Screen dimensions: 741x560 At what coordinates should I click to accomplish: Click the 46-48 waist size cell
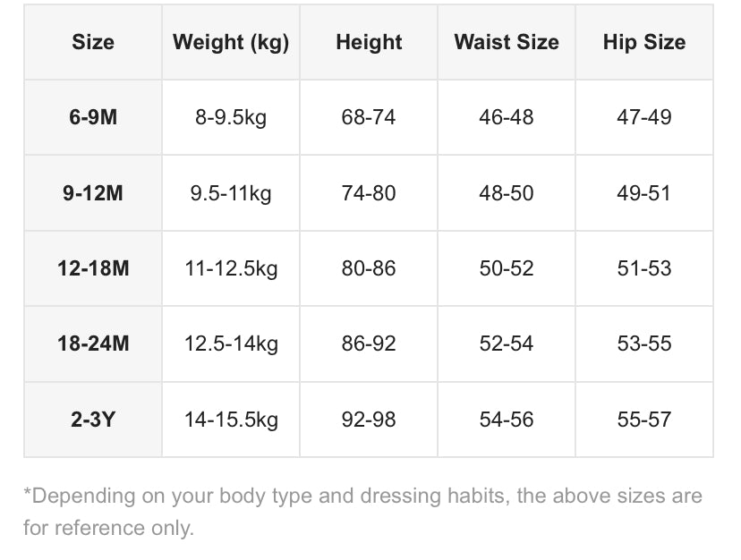(507, 117)
